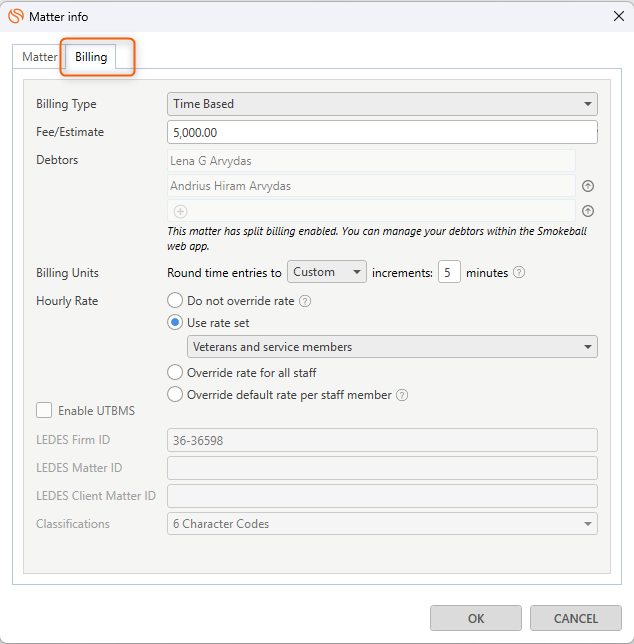Open the Custom rounding increments dropdown

pyautogui.click(x=327, y=272)
